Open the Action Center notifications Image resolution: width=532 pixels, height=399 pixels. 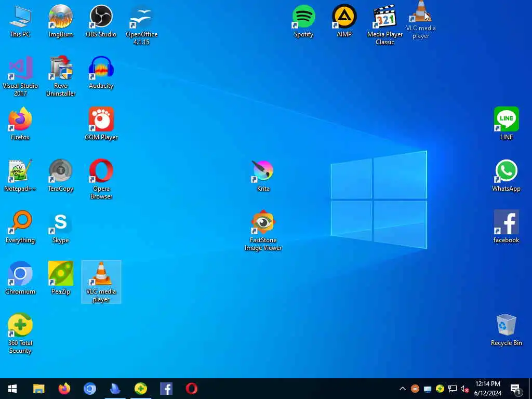[x=516, y=389]
